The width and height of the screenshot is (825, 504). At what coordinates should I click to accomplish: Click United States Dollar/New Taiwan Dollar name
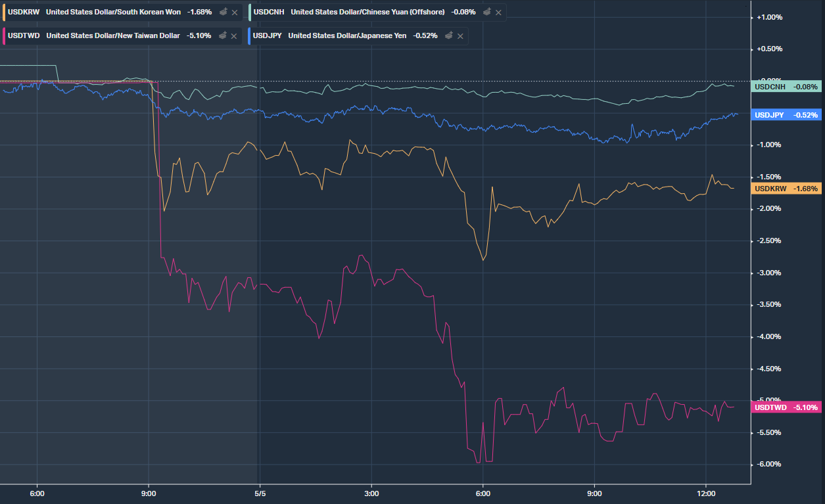(113, 35)
